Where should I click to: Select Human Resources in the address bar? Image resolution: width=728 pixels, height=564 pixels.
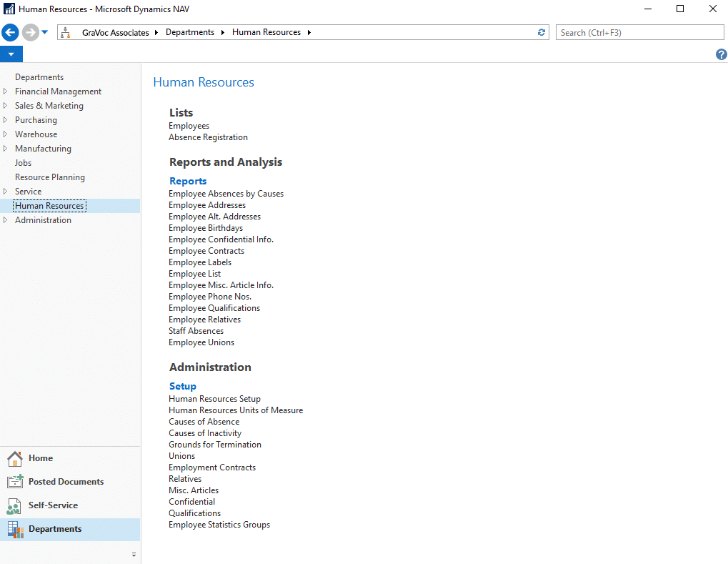pos(266,32)
